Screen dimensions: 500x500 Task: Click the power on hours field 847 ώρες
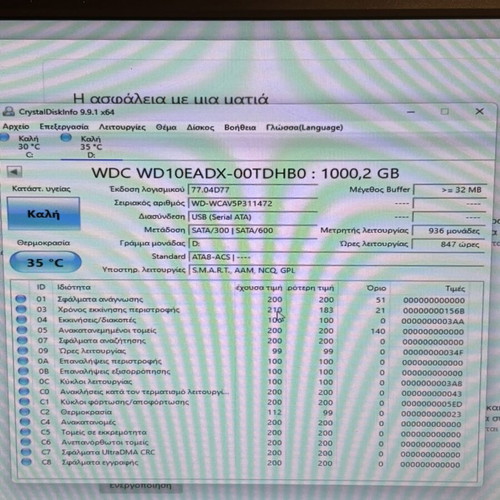pos(449,244)
